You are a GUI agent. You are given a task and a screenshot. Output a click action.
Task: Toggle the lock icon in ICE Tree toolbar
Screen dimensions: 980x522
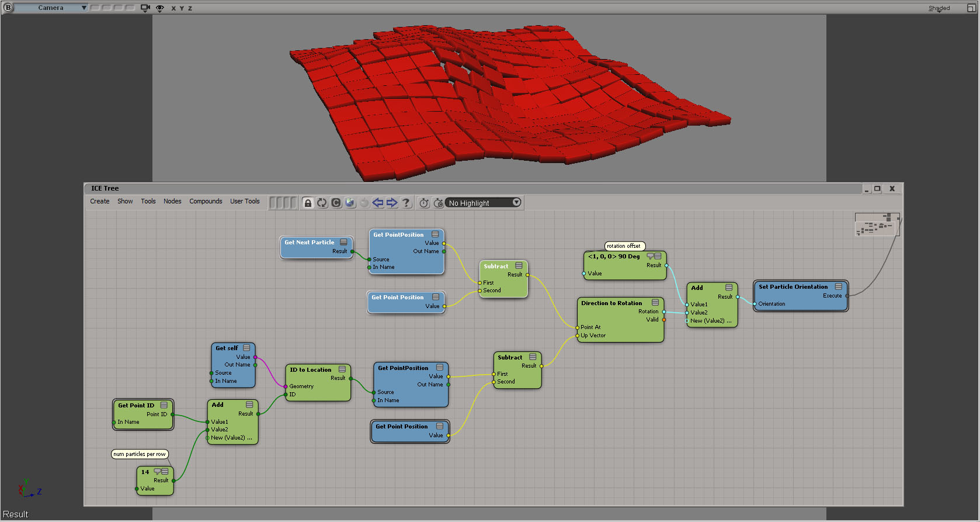tap(308, 203)
